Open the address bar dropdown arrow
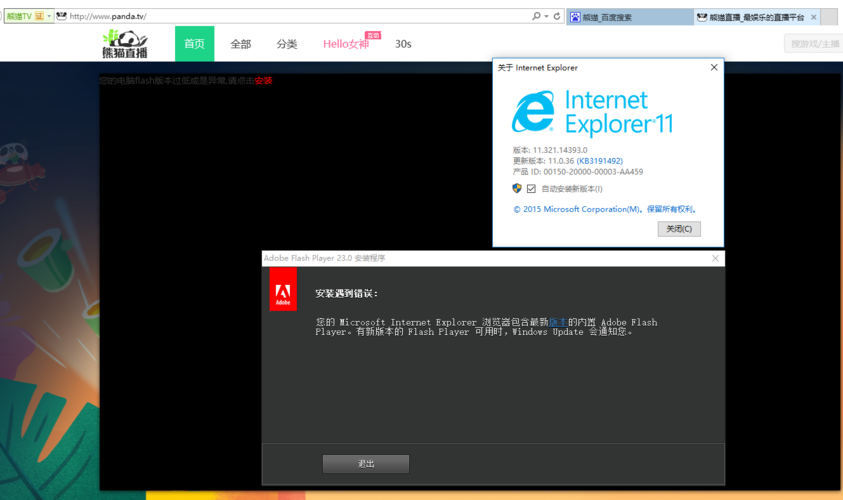843x500 pixels. 546,16
